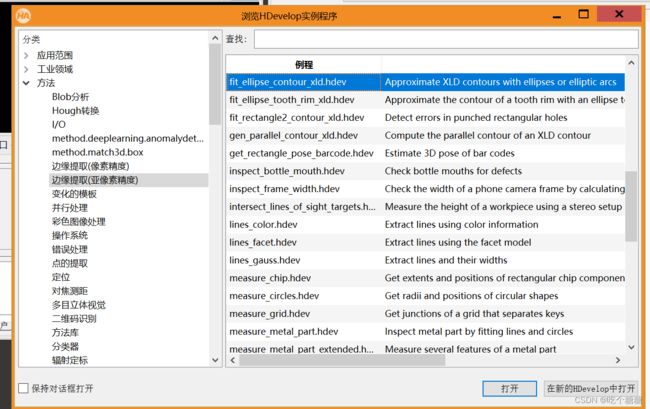Select the I/O category
Viewport: 650px width, 409px height.
point(58,124)
